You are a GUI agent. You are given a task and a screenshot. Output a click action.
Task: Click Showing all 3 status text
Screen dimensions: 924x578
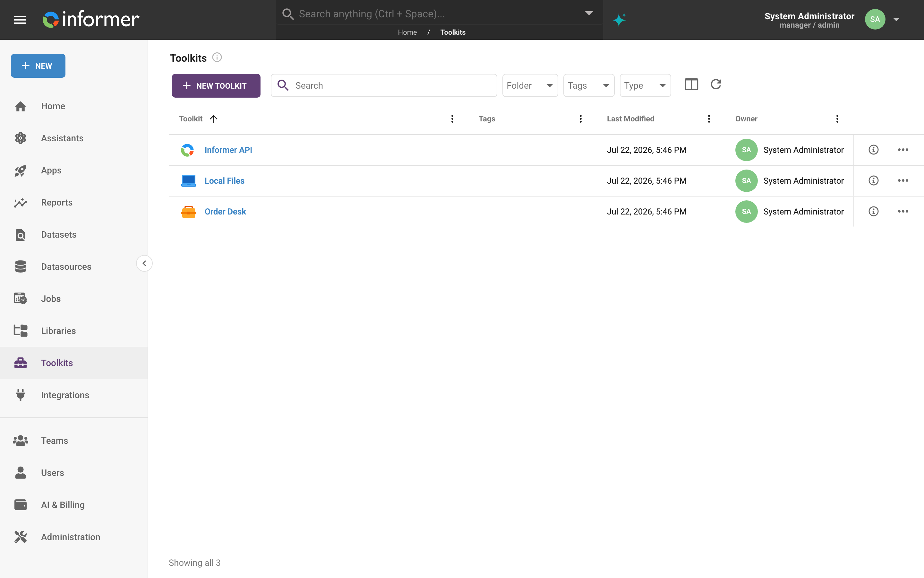click(x=194, y=563)
